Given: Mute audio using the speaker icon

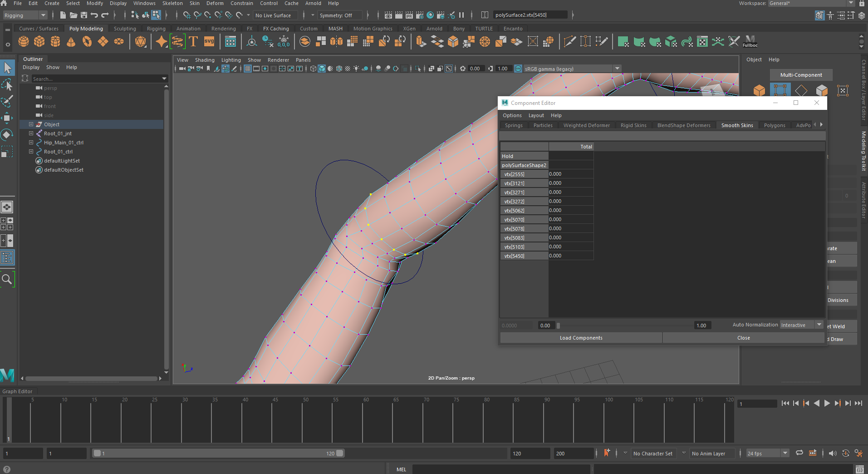Looking at the screenshot, I should click(x=833, y=453).
